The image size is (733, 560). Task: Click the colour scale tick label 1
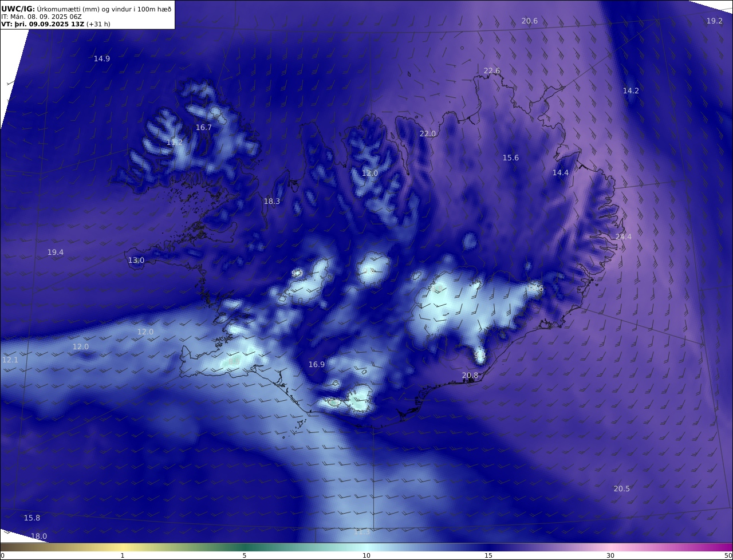click(x=123, y=555)
